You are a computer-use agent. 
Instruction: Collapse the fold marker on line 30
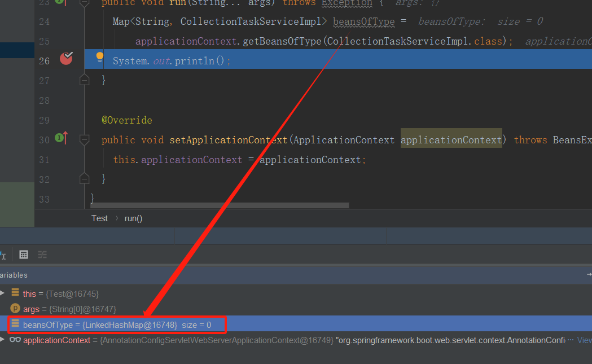click(85, 140)
